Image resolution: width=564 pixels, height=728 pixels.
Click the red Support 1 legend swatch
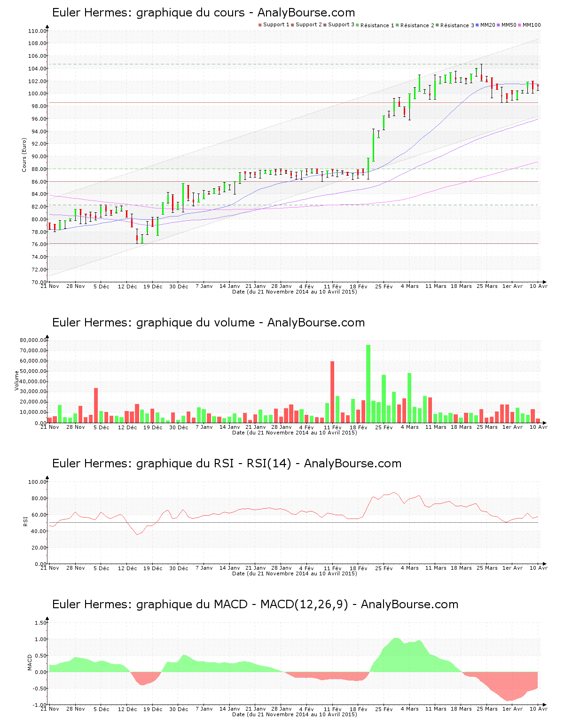coord(260,25)
